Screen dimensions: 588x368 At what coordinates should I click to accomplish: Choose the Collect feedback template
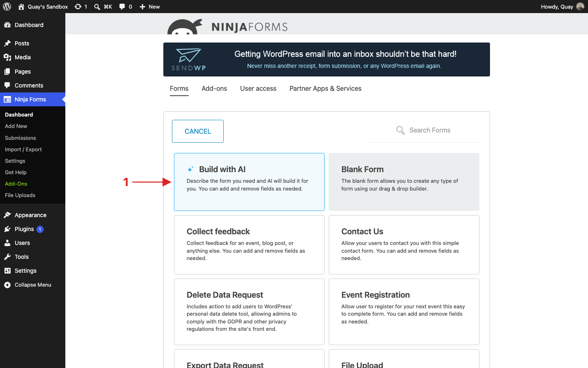249,245
